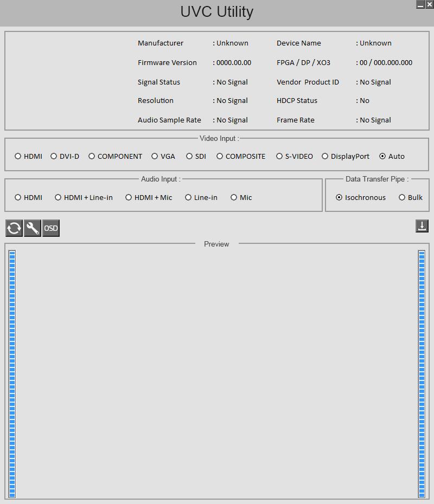Select HDMI video input
Image resolution: width=434 pixels, height=504 pixels.
(x=28, y=156)
